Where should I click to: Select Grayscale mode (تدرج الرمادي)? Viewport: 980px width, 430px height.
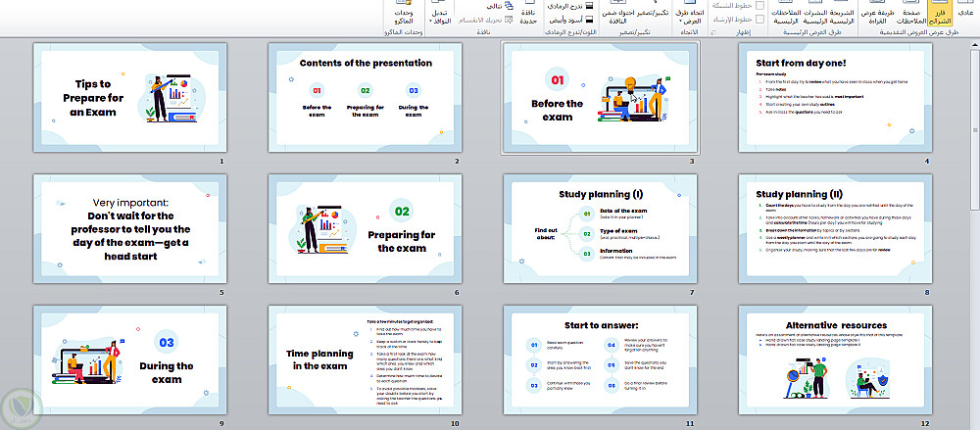point(568,6)
